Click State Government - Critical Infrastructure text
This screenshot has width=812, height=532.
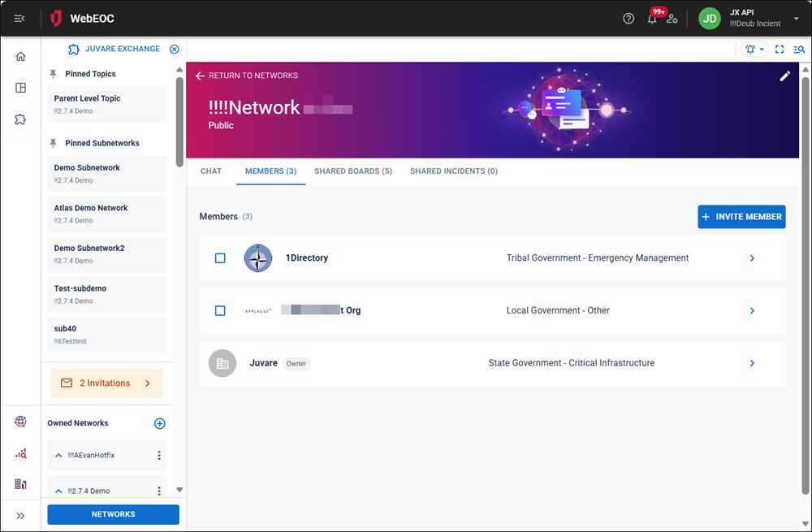click(x=571, y=363)
